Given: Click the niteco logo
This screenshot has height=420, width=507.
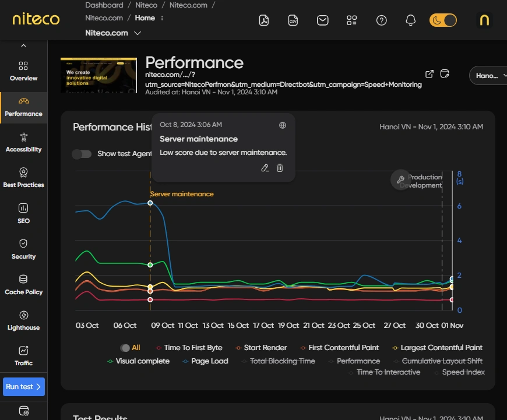Looking at the screenshot, I should [x=36, y=19].
